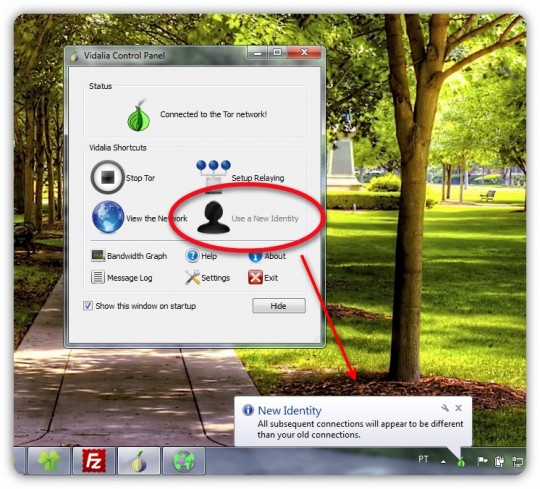This screenshot has width=540, height=489.
Task: Click the About label
Action: pyautogui.click(x=275, y=256)
